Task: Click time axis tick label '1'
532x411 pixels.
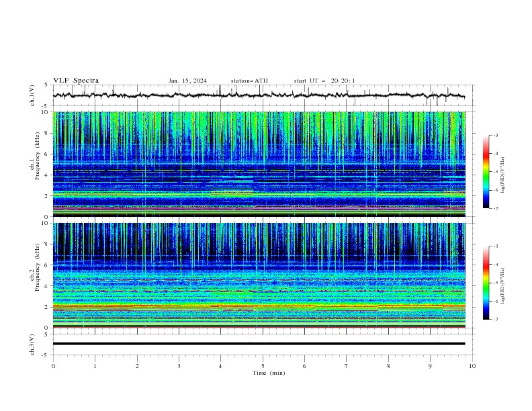Action: (95, 366)
